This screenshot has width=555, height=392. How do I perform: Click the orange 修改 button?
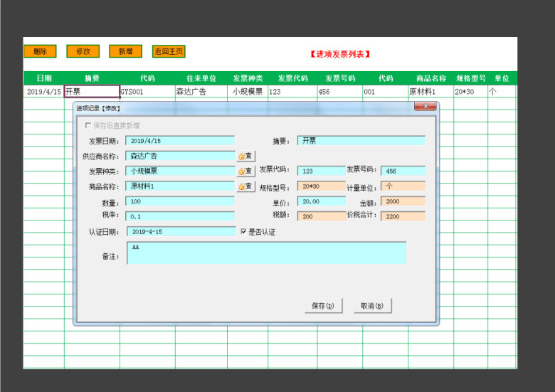[x=83, y=51]
